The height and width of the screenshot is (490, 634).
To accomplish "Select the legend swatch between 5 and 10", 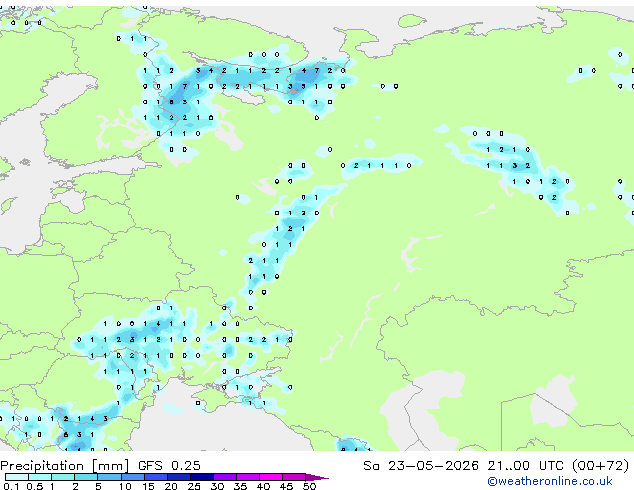I will click(109, 477).
